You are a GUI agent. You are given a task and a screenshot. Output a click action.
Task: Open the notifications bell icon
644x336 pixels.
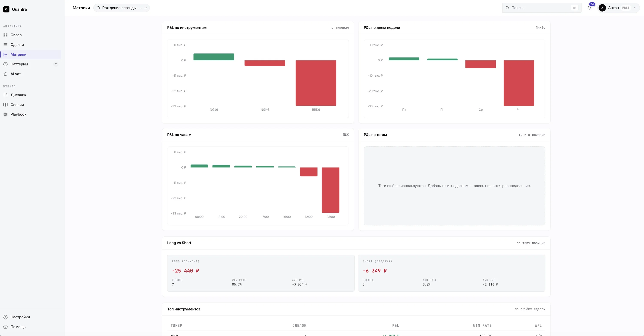(x=589, y=8)
